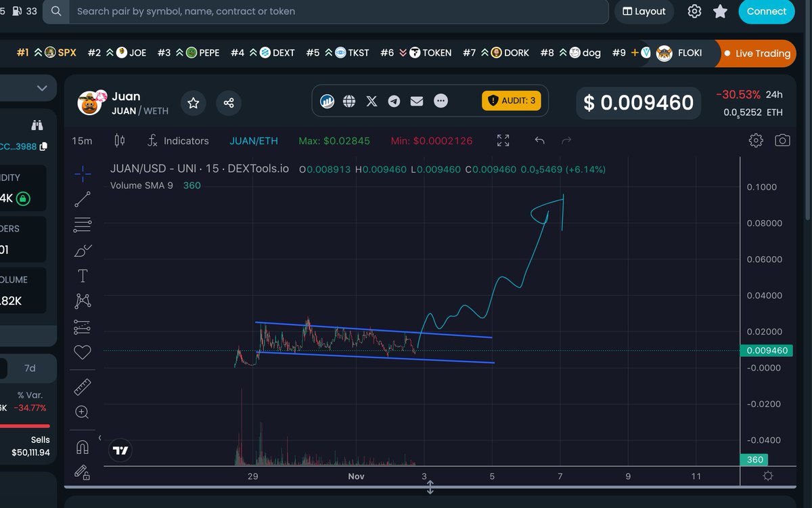
Task: Open the Indicators panel
Action: coord(178,141)
